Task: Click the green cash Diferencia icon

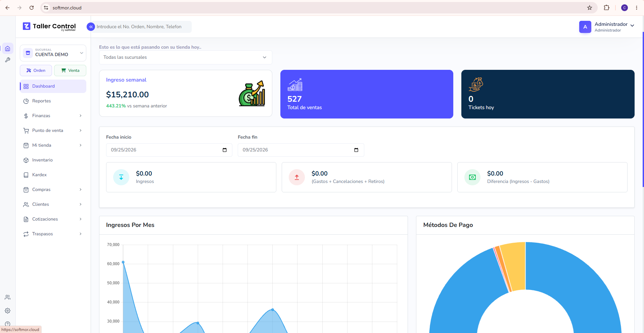Action: 472,177
